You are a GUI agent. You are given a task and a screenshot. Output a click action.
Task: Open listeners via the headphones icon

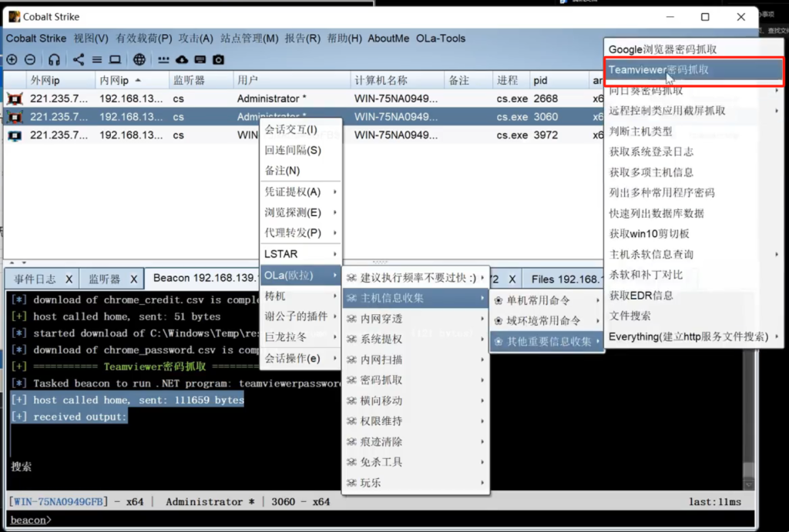click(54, 60)
